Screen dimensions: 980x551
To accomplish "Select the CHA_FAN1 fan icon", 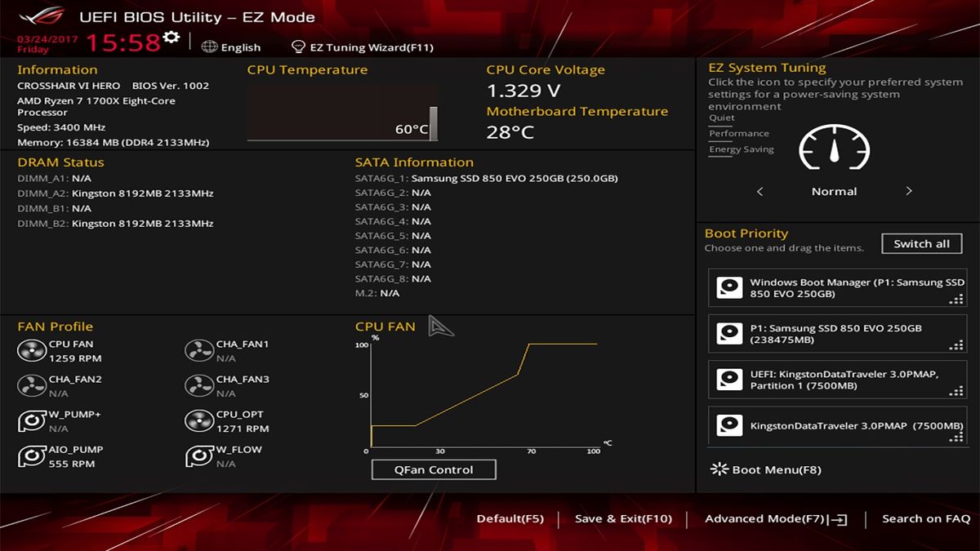I will click(x=198, y=351).
